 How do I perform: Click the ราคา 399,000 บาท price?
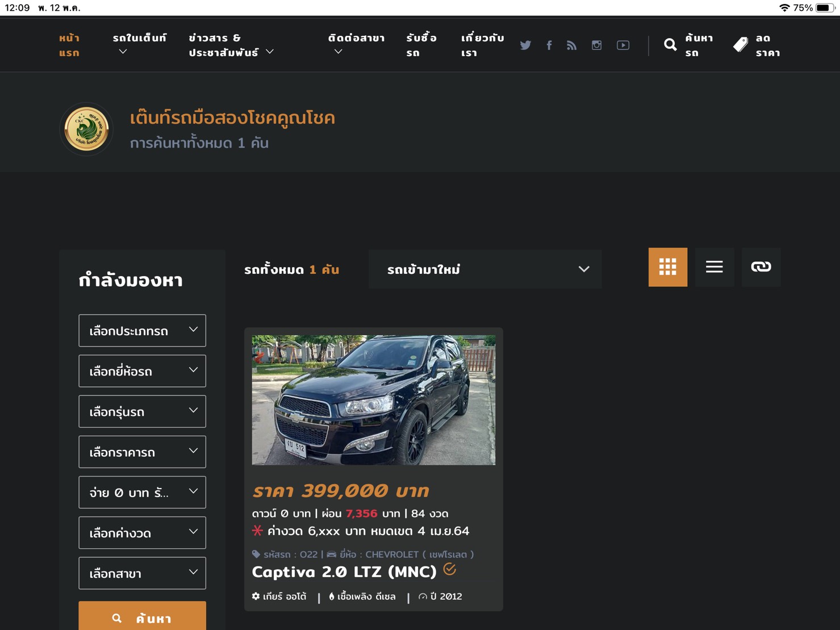341,490
